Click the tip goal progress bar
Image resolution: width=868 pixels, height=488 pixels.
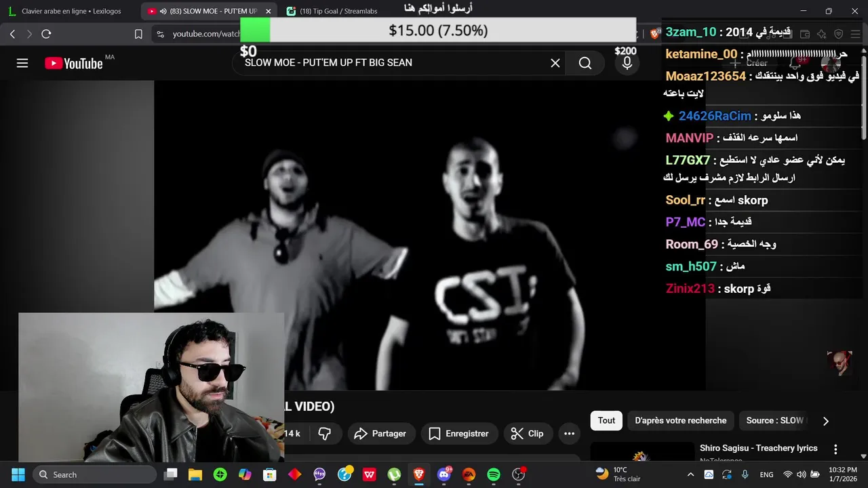(x=438, y=30)
